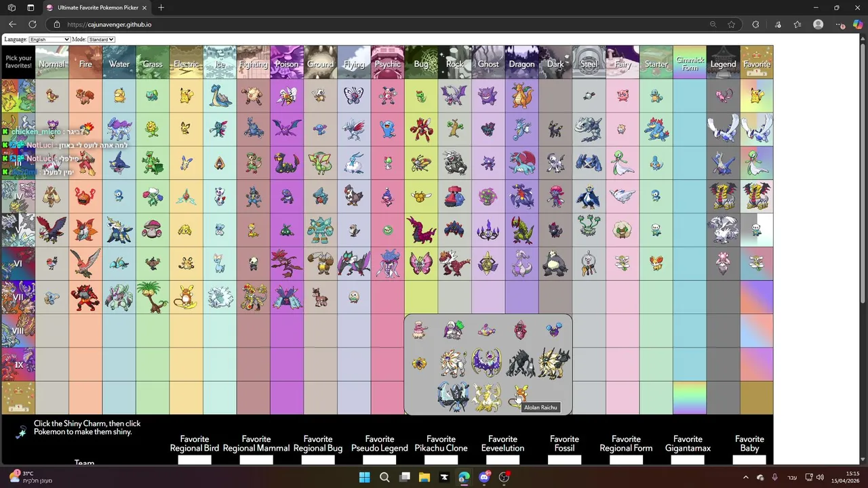
Task: Select Metagross in the Steel column
Action: point(589,163)
